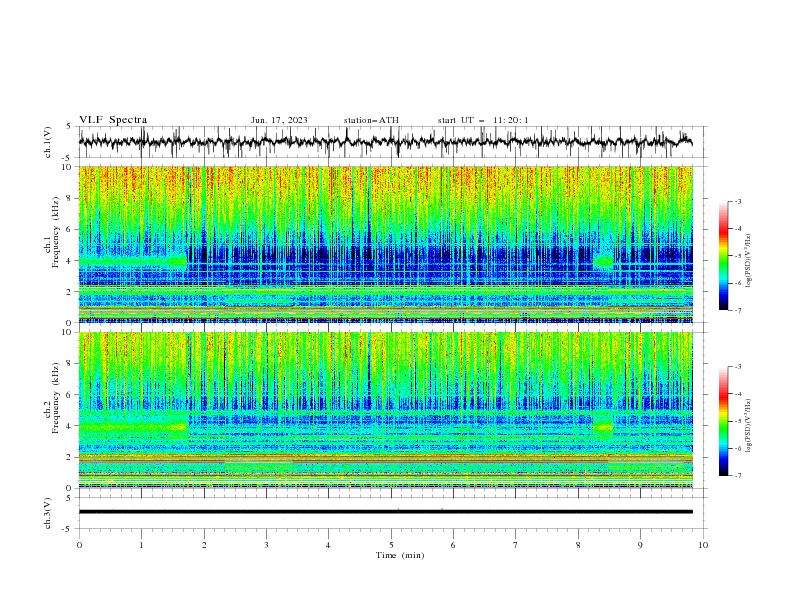Click the "6" minute tick on time axis

pos(453,545)
